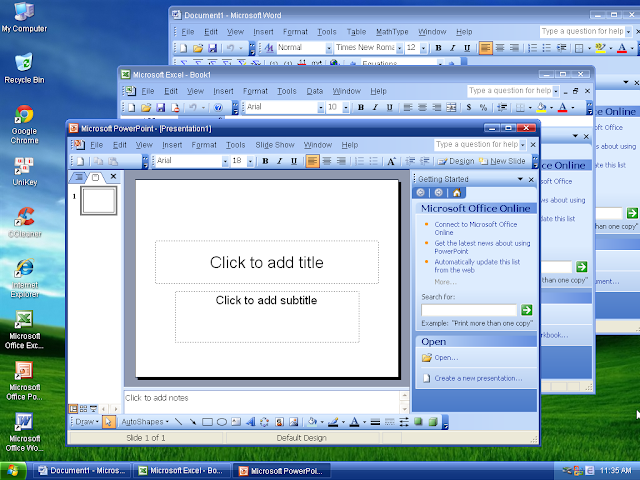Image resolution: width=640 pixels, height=480 pixels.
Task: Click the Fill Color bucket in the Draw toolbar
Action: 312,422
